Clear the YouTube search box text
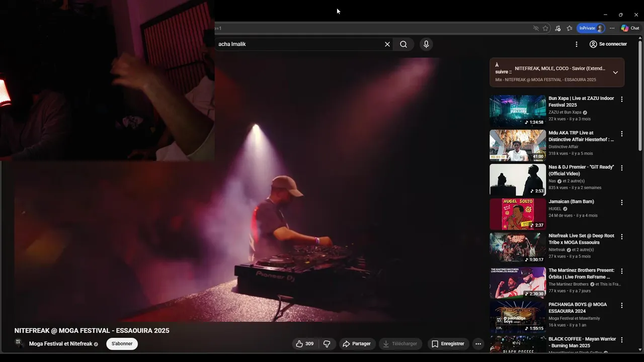This screenshot has width=644, height=362. pos(387,44)
